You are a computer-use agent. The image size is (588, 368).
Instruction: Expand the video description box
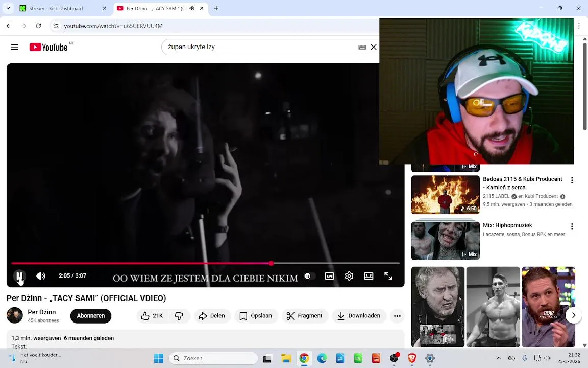tap(206, 339)
